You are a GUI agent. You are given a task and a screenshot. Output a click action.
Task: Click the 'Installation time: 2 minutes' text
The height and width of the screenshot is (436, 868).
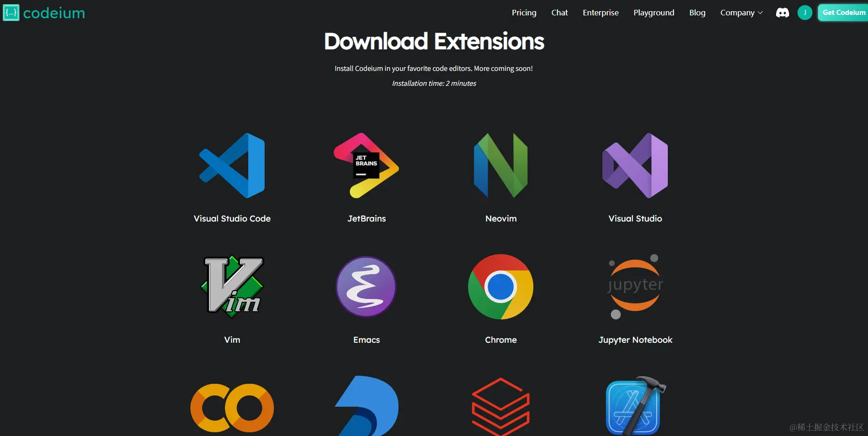(434, 83)
